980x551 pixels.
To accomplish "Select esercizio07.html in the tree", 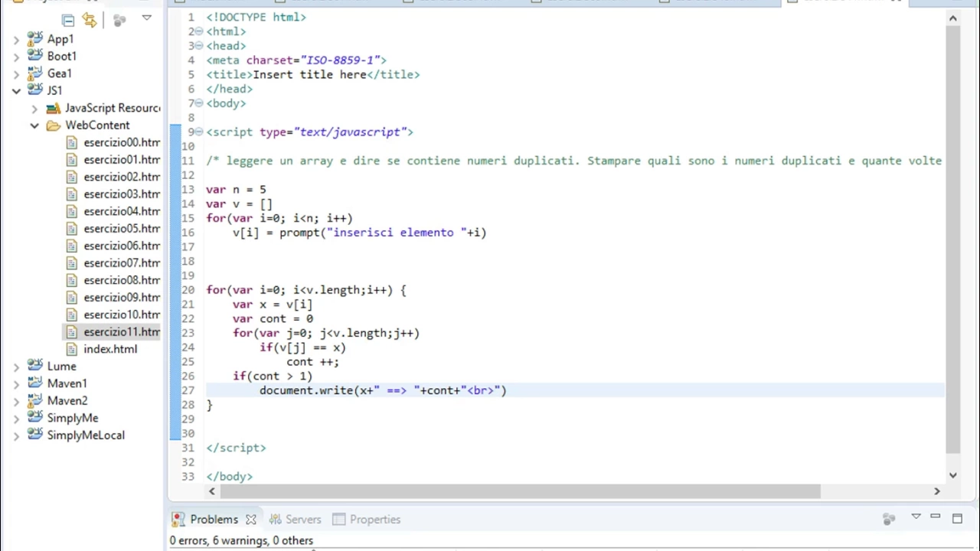I will [x=122, y=262].
